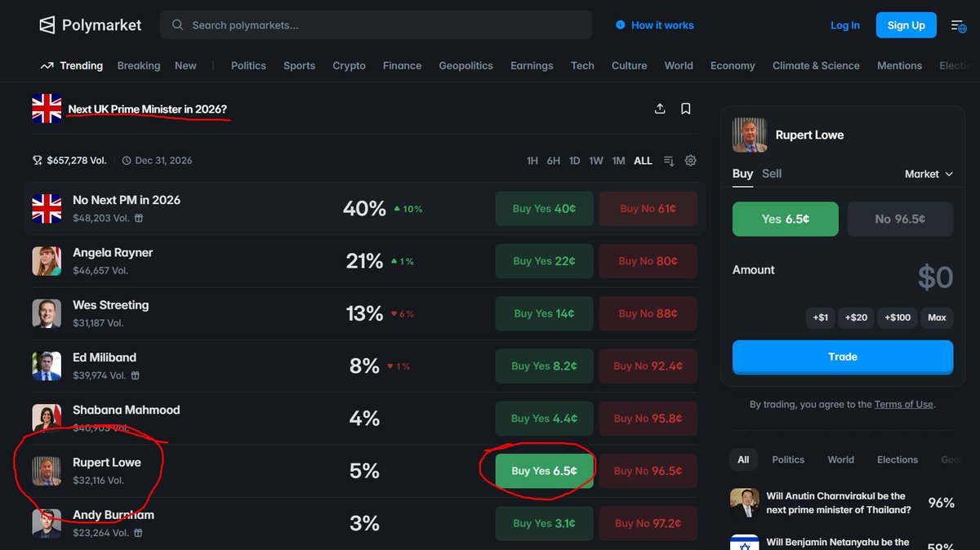Image resolution: width=980 pixels, height=550 pixels.
Task: Click the search magnifier icon
Action: pyautogui.click(x=177, y=25)
